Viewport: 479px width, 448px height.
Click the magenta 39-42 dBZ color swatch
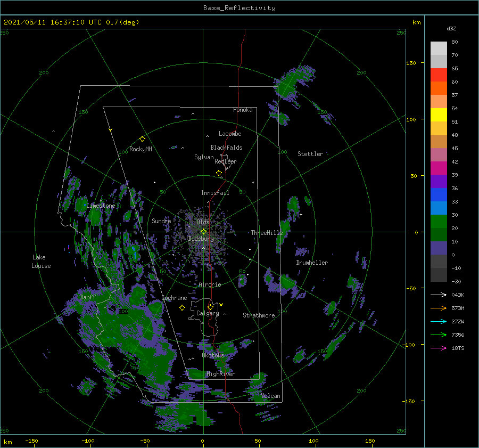[x=439, y=168]
